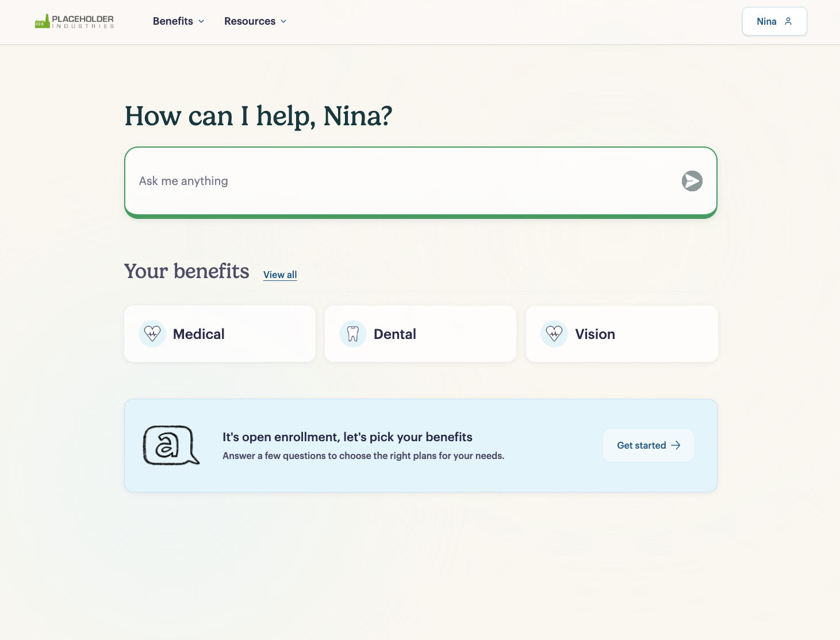840x640 pixels.
Task: Expand the Nina account menu
Action: tap(774, 21)
